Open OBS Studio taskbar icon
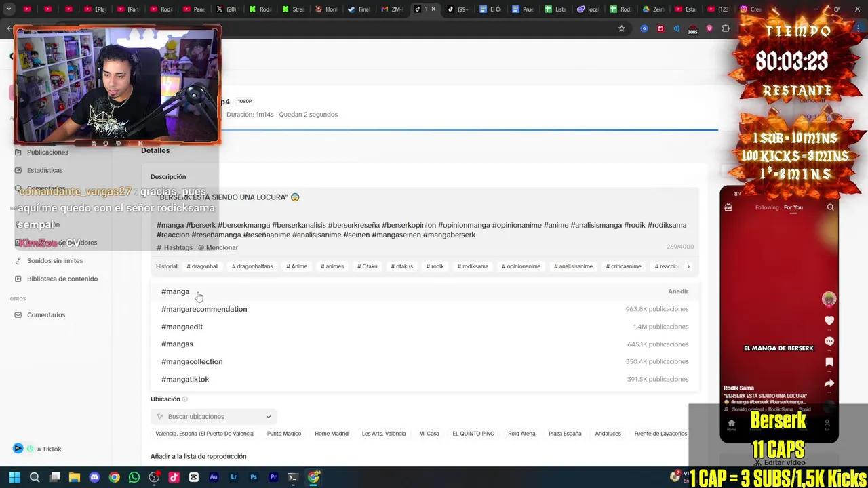 coord(154,477)
